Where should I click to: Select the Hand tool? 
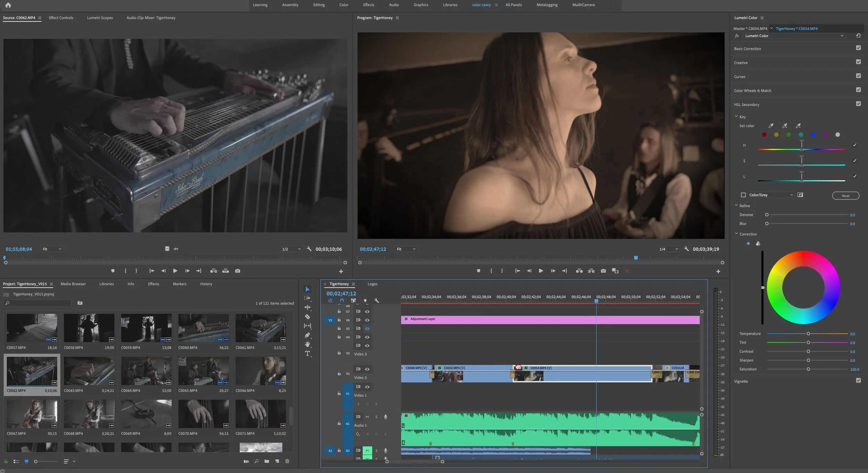tap(307, 344)
